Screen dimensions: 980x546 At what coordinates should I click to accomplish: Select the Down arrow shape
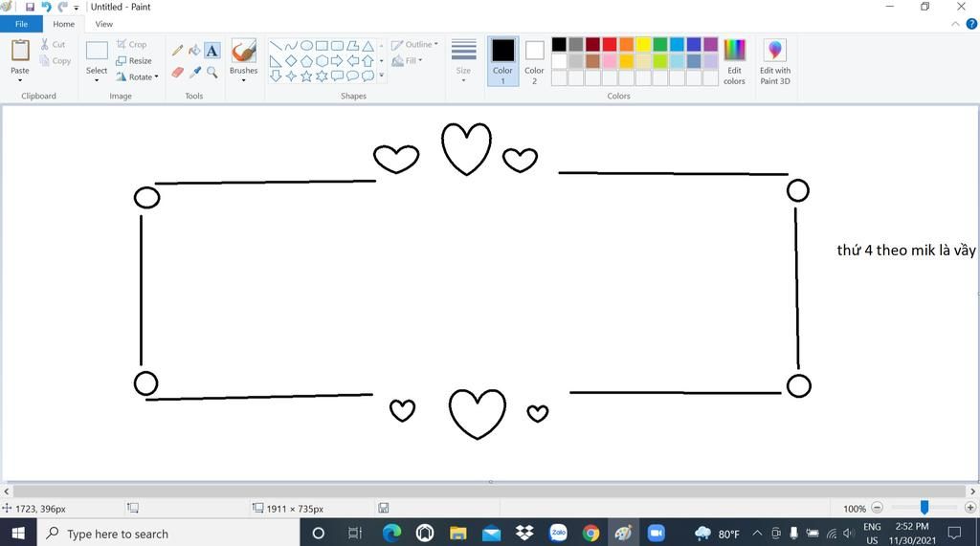click(276, 76)
